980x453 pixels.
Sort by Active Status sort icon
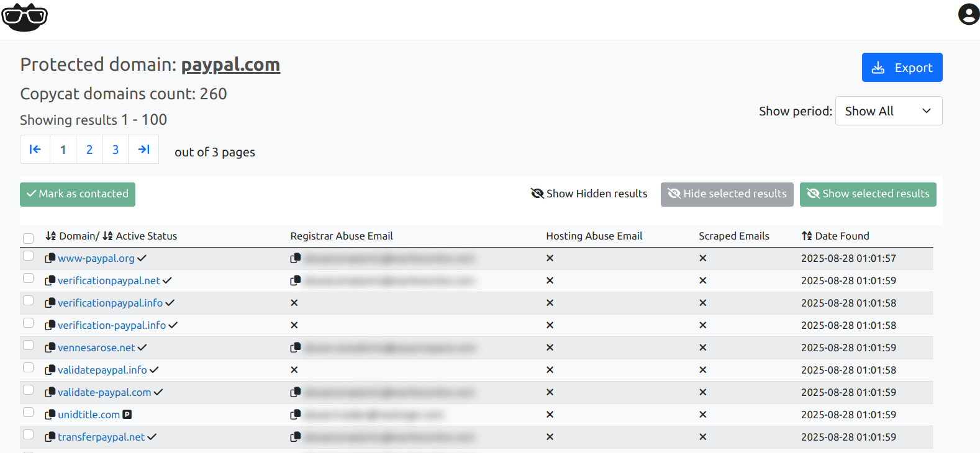click(108, 236)
